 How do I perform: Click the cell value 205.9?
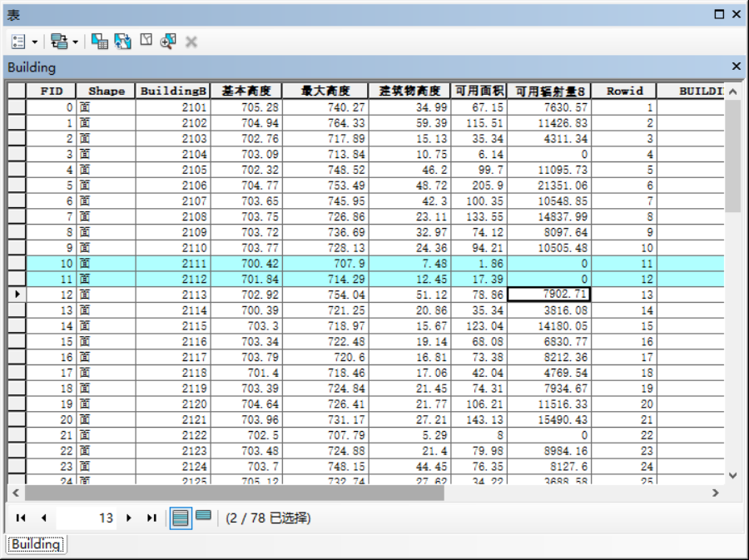click(479, 186)
